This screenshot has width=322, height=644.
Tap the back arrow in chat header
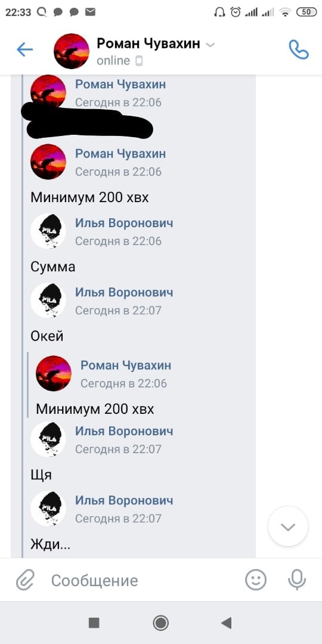click(24, 50)
